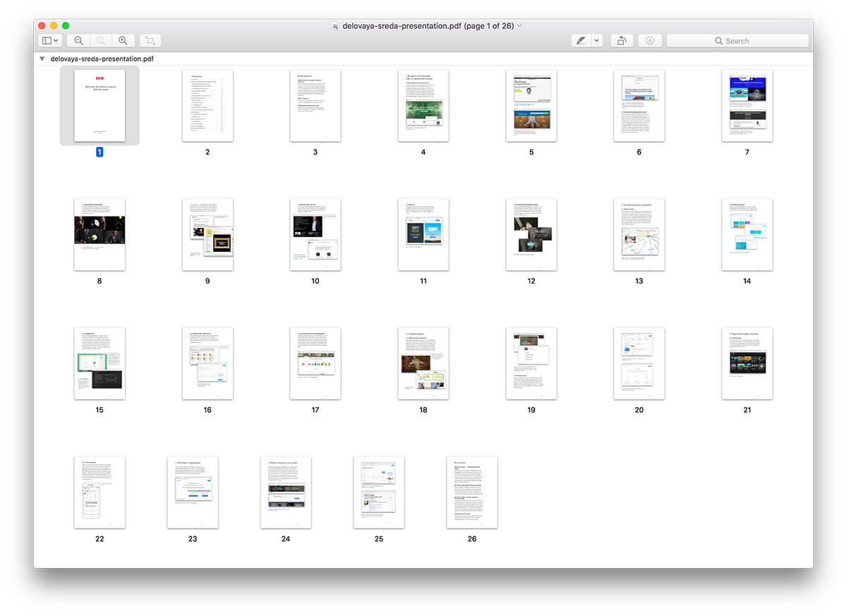Activate the highlight pen tool
847x616 pixels.
click(x=580, y=41)
